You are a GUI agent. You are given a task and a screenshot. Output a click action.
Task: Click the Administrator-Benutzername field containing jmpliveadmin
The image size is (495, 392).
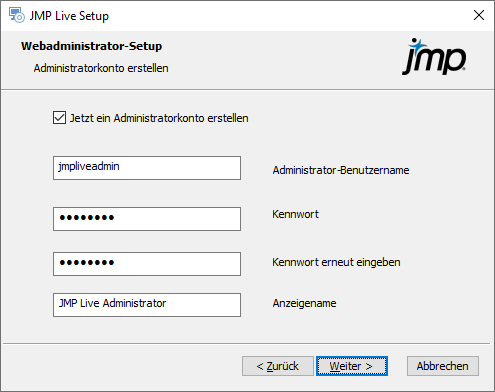147,168
